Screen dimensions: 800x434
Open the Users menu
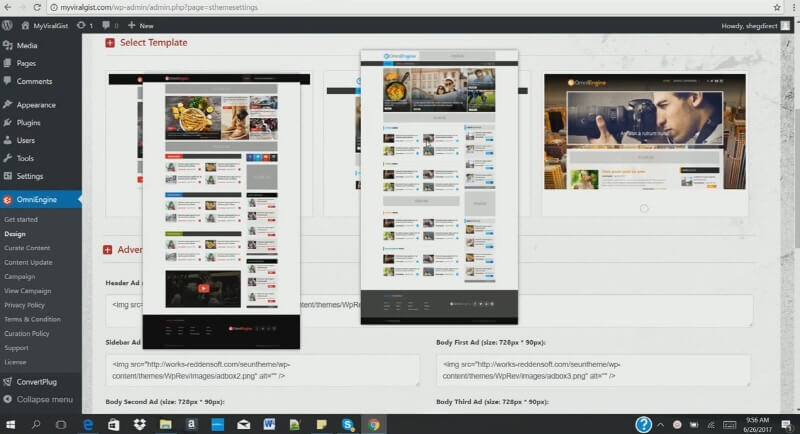(x=26, y=140)
